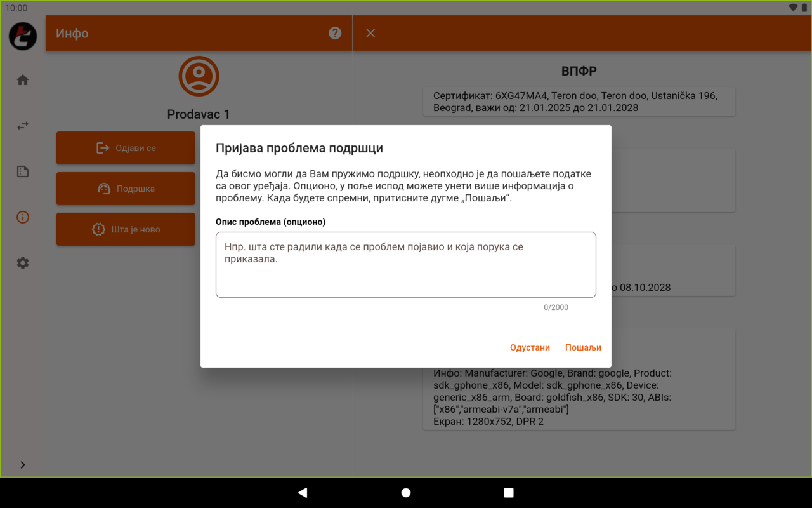Click the ВПФР heading
The height and width of the screenshot is (508, 812).
[579, 71]
